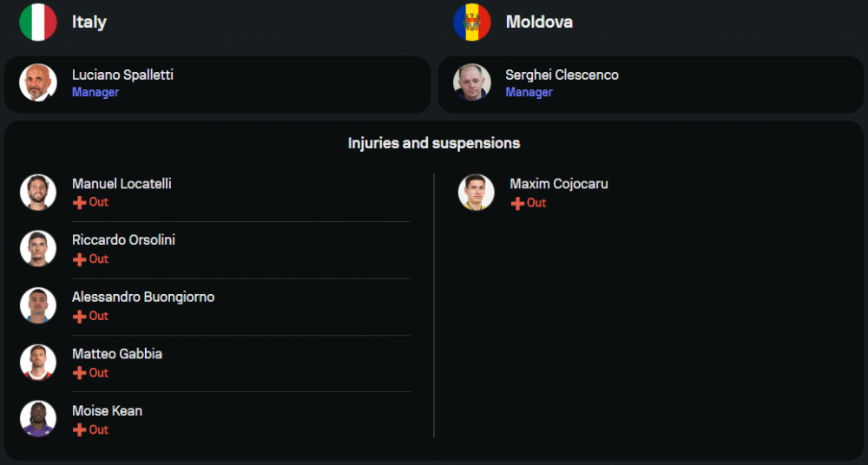868x465 pixels.
Task: Select the Manuel Locatelli name
Action: click(122, 184)
